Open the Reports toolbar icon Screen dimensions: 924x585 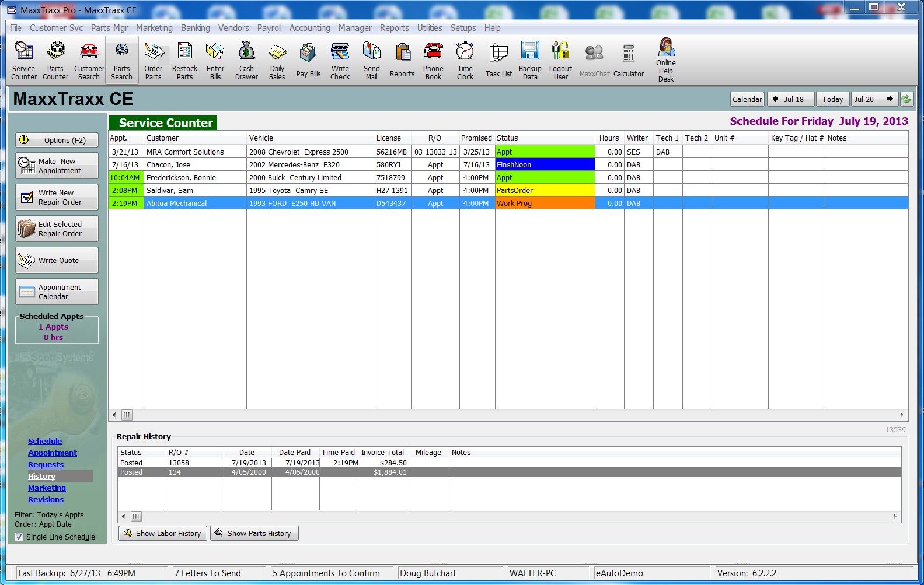tap(402, 61)
